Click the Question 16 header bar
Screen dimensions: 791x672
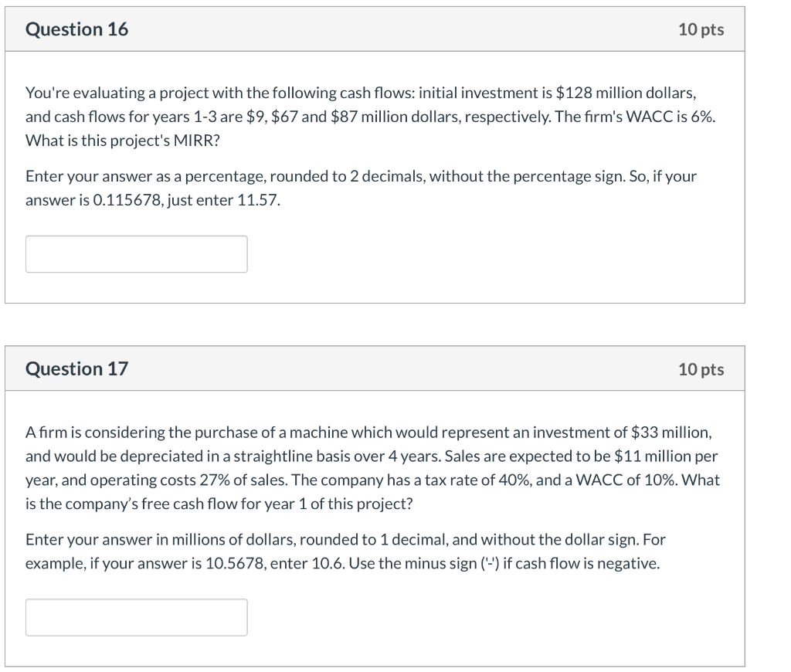point(375,29)
